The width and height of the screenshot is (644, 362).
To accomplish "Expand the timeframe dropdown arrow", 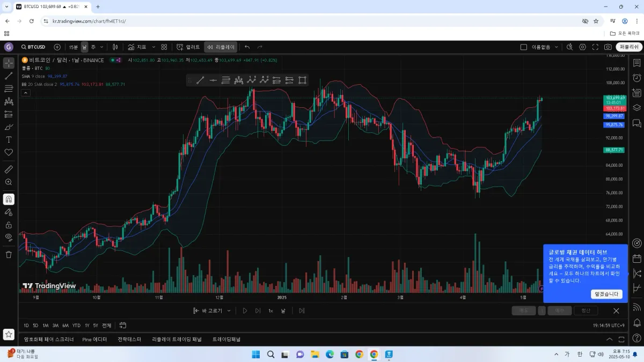I will coord(101,47).
